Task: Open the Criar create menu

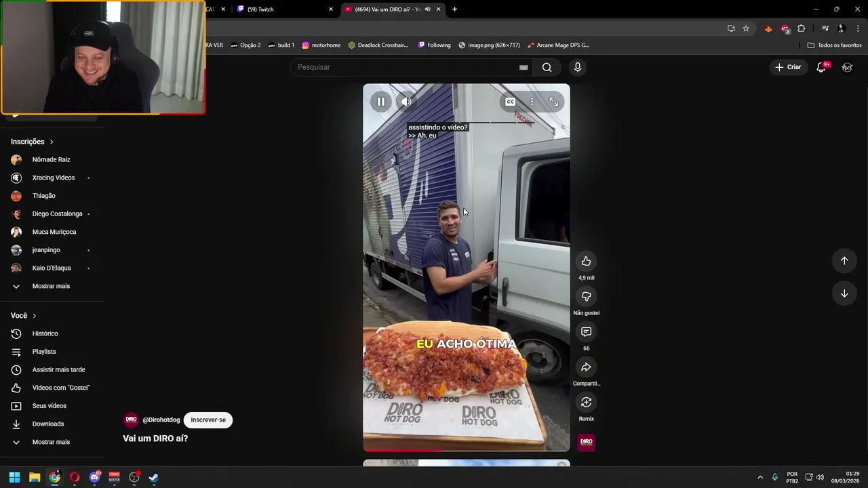Action: coord(788,67)
